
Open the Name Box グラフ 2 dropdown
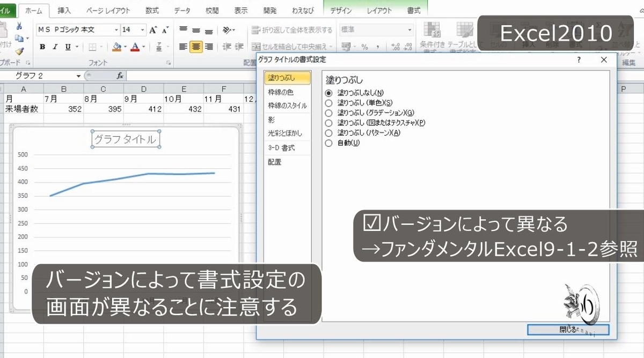pyautogui.click(x=78, y=76)
